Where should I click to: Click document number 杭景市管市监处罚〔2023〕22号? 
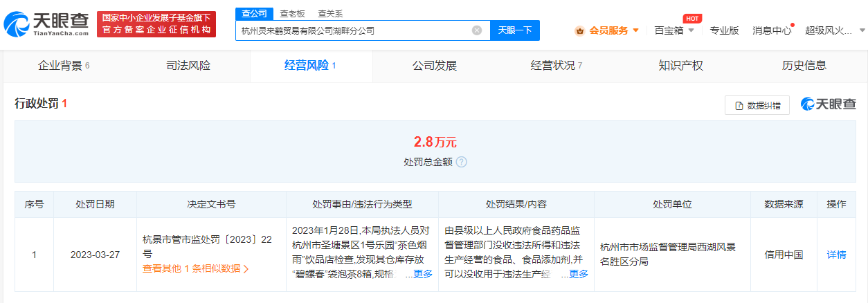pyautogui.click(x=206, y=246)
